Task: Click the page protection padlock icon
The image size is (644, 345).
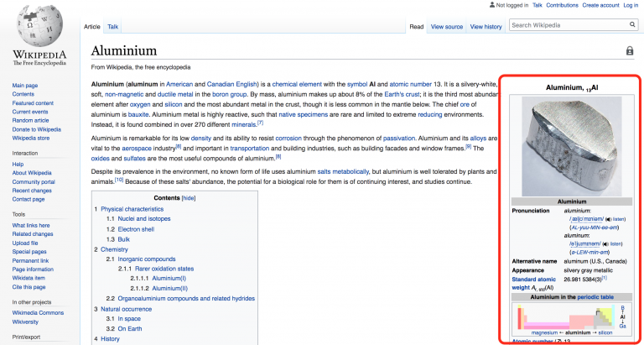Action: [x=629, y=51]
